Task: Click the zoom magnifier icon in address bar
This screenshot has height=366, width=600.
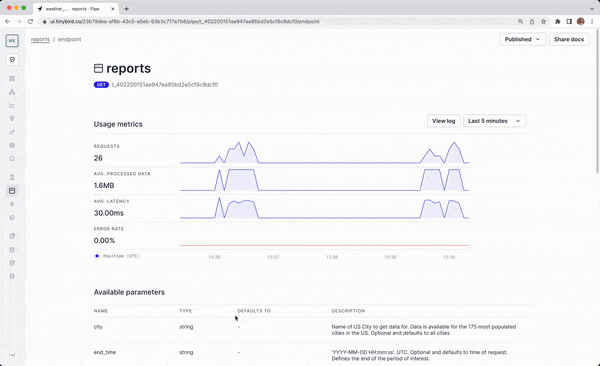Action: tap(520, 21)
